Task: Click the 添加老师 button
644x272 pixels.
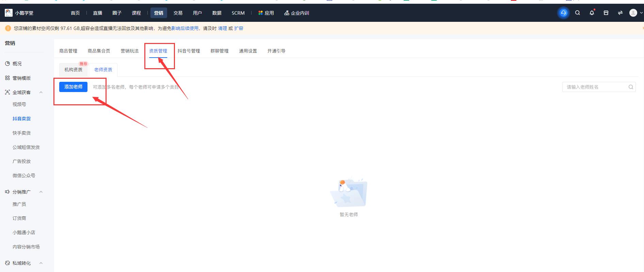Action: click(x=73, y=87)
